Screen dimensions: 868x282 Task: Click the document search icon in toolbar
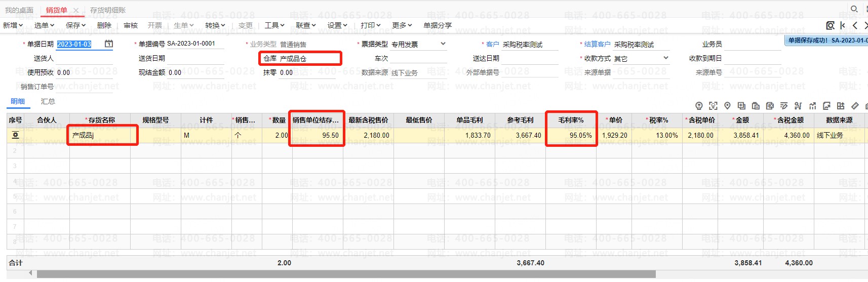point(830,25)
